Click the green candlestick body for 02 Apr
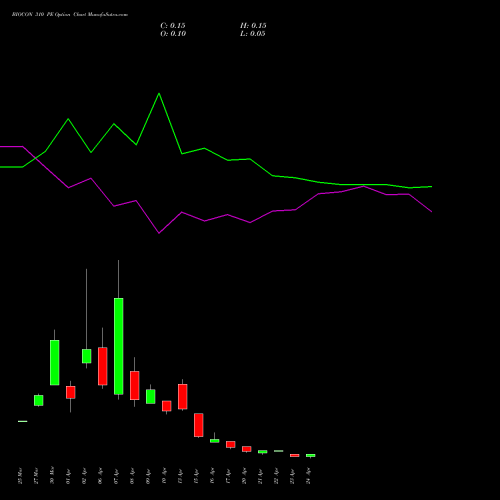Viewport: 500px width, 500px height. (87, 356)
